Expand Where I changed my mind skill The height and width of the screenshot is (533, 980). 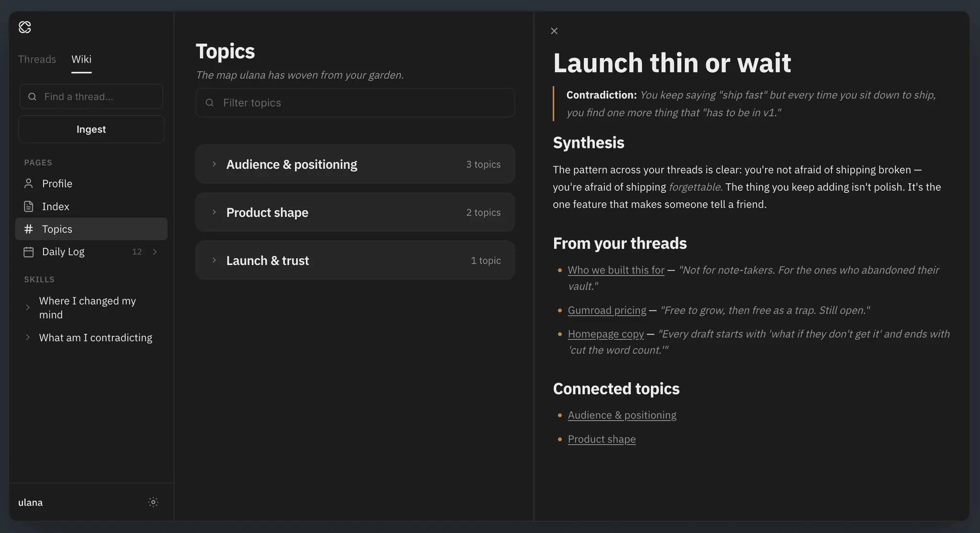(x=28, y=308)
